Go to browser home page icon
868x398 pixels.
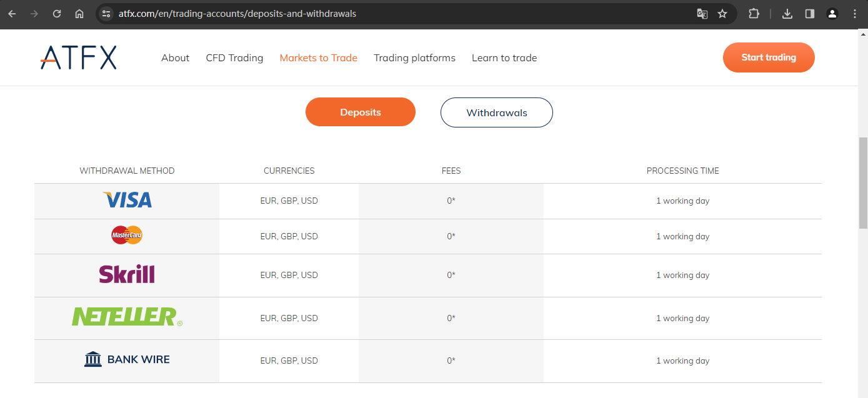click(79, 14)
